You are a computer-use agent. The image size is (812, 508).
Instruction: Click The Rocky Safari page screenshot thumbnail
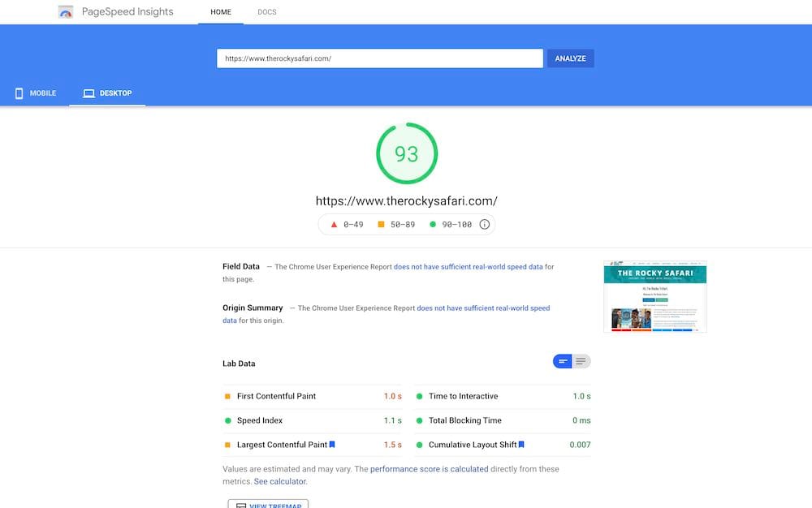[655, 296]
